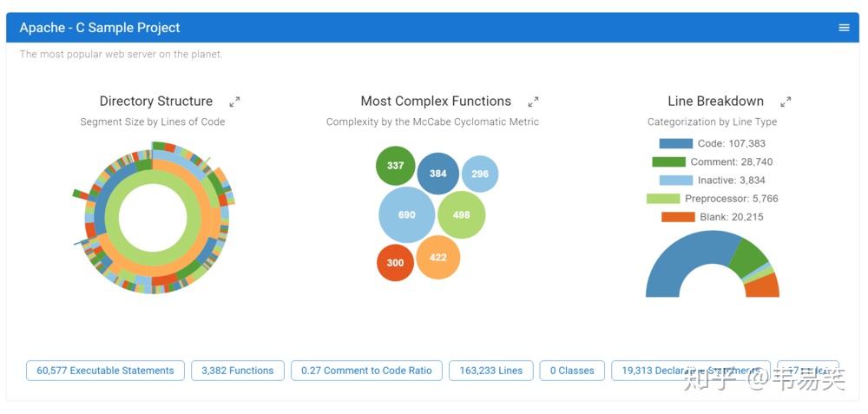Open the hamburger menu in the header

pos(844,28)
